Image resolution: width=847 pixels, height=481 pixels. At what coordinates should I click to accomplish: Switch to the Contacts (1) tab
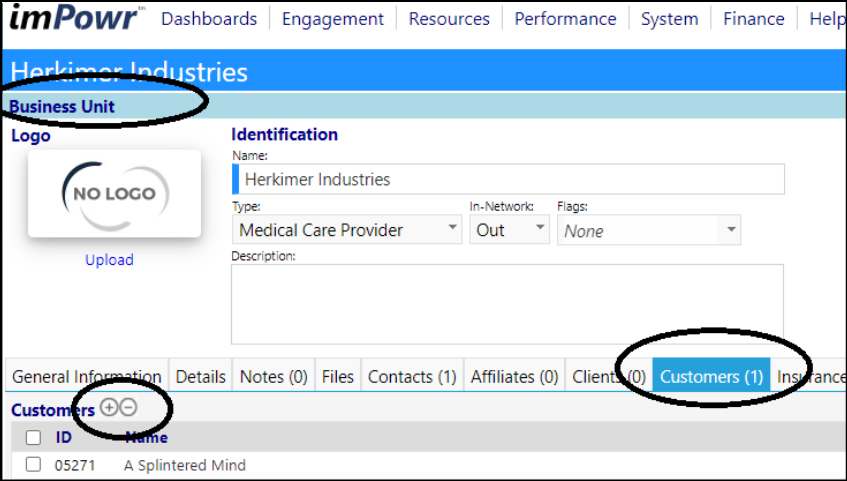click(412, 376)
